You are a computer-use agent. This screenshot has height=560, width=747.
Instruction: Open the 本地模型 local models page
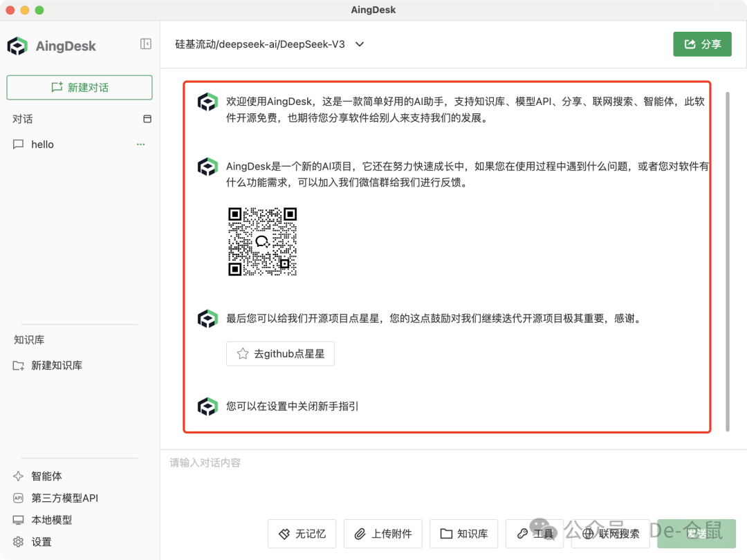[x=42, y=520]
